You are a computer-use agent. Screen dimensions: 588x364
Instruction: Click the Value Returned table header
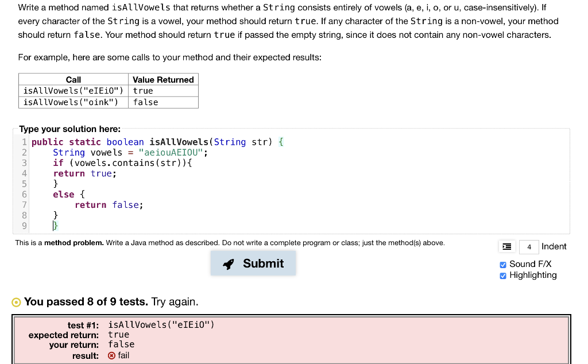click(163, 79)
